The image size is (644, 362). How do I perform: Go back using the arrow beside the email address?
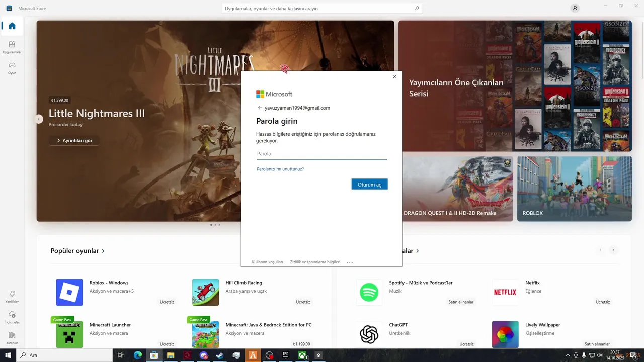(260, 108)
